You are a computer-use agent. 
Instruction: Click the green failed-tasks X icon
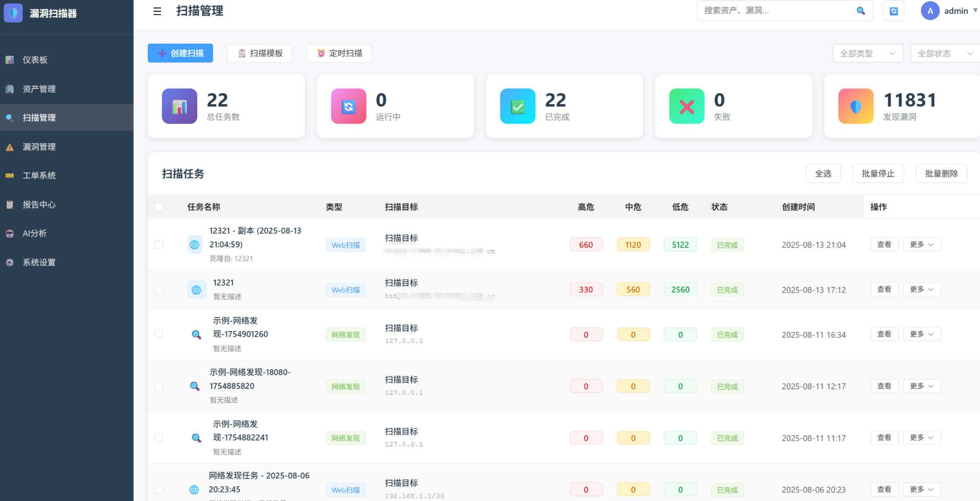(x=687, y=106)
